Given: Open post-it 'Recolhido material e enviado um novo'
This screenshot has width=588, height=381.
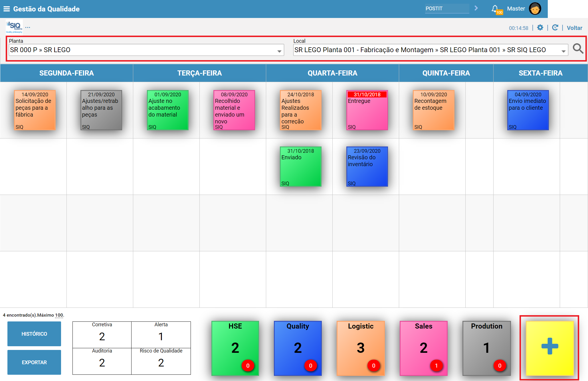Looking at the screenshot, I should (x=234, y=110).
